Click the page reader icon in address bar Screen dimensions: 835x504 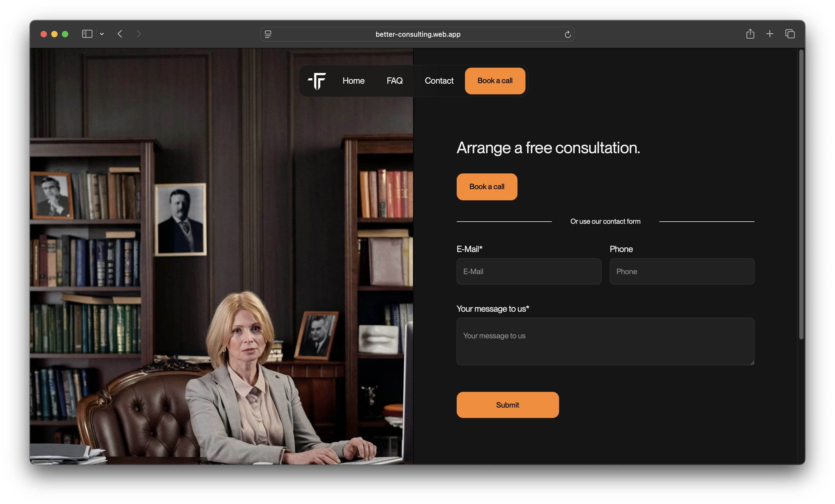pyautogui.click(x=268, y=34)
